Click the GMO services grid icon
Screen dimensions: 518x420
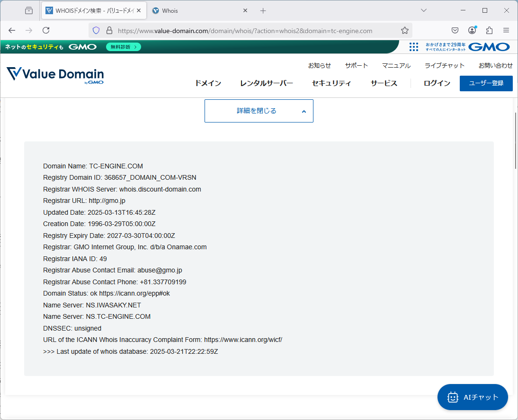[x=413, y=46]
